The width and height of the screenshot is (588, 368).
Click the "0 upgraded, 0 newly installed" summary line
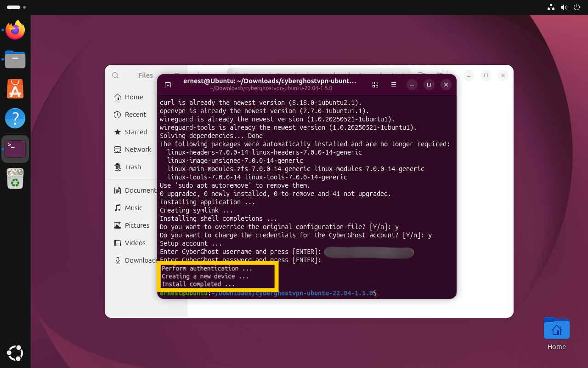pyautogui.click(x=275, y=194)
